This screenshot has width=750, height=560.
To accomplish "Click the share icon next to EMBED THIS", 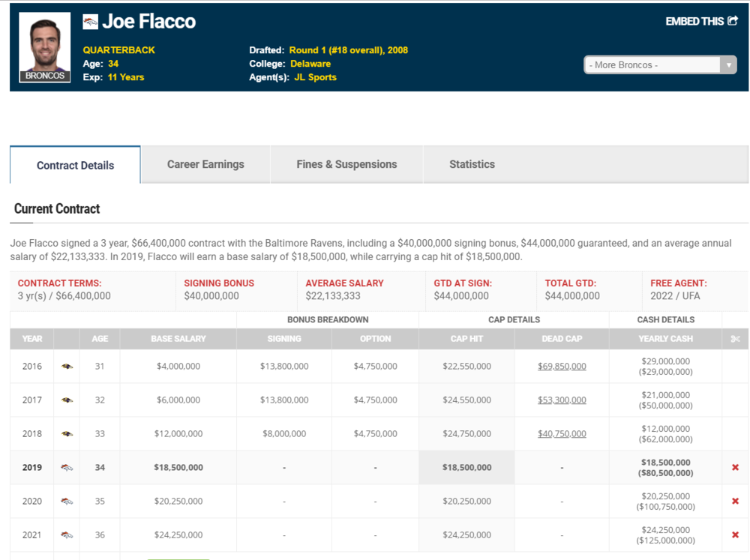I will [x=732, y=21].
